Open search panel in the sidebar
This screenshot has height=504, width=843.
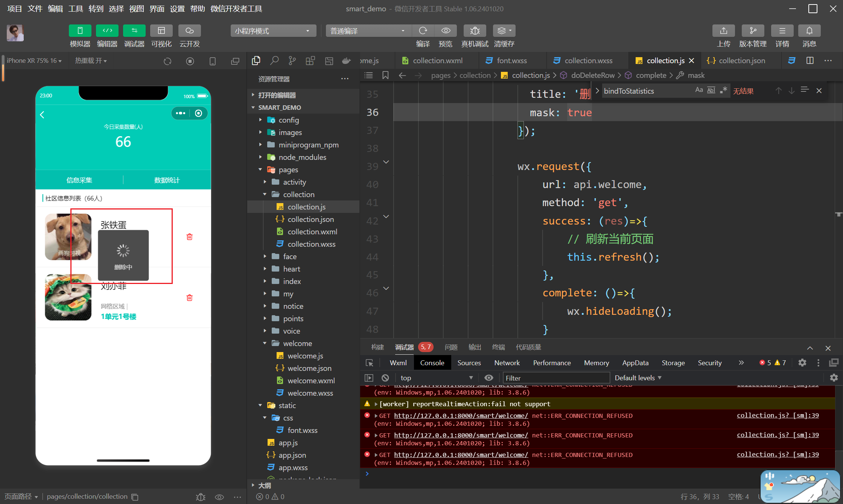(x=274, y=61)
